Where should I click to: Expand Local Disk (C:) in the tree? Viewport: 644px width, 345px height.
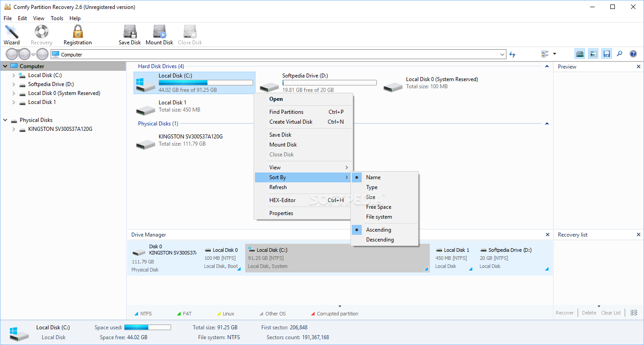pos(14,75)
